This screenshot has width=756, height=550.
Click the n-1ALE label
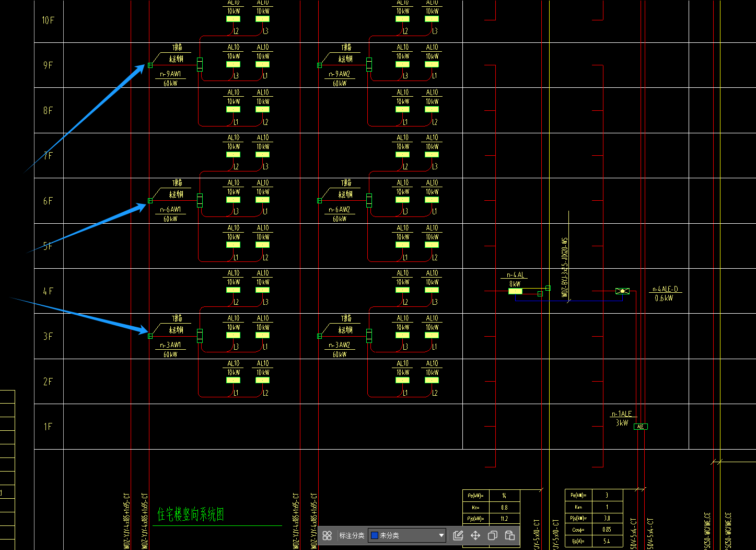pyautogui.click(x=622, y=414)
